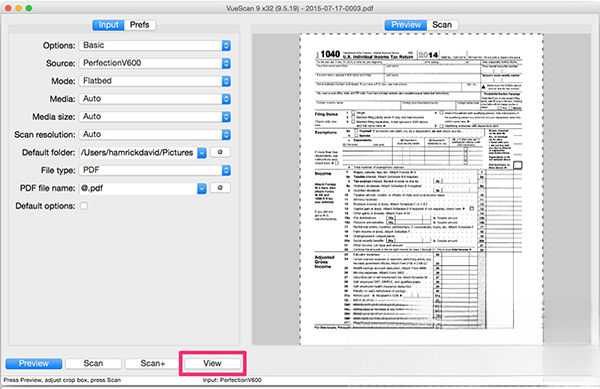Click the Default folder browse button
This screenshot has width=600, height=389.
[x=220, y=152]
